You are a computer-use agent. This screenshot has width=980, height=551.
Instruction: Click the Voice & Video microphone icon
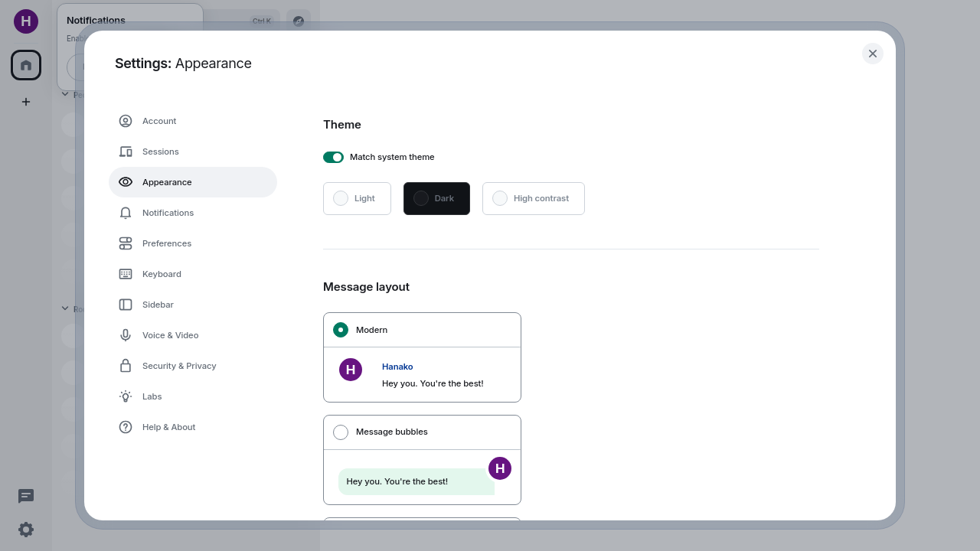click(x=126, y=335)
